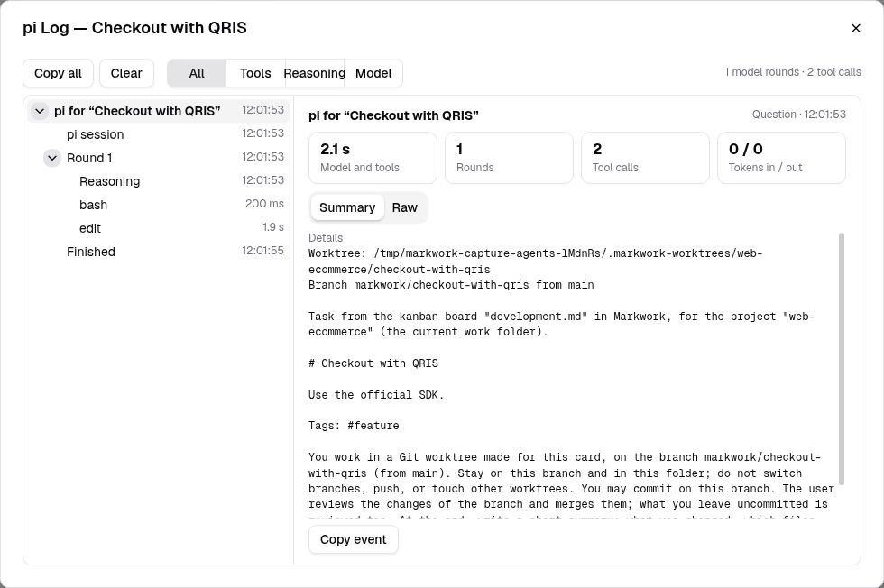This screenshot has height=588, width=884.
Task: Select the pi for "Checkout with QRIS" root row
Action: click(x=159, y=111)
